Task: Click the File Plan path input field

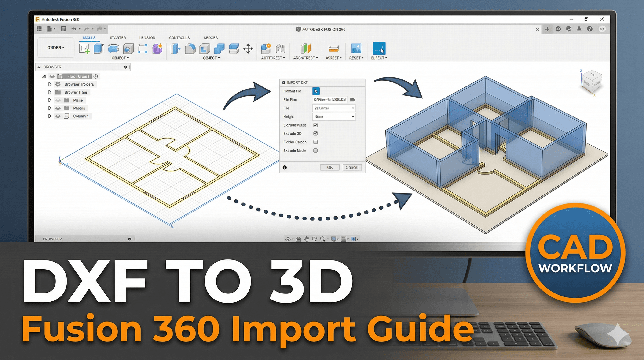Action: click(x=330, y=99)
